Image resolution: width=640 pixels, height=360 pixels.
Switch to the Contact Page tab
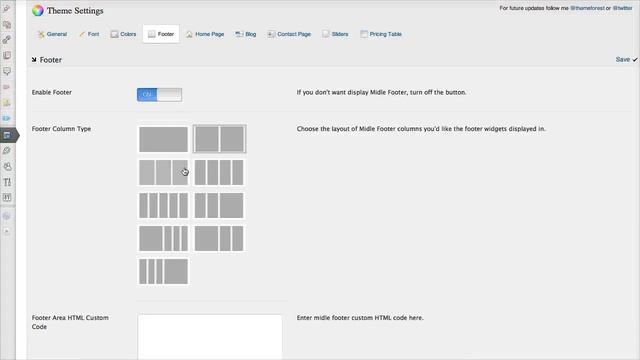pyautogui.click(x=289, y=34)
